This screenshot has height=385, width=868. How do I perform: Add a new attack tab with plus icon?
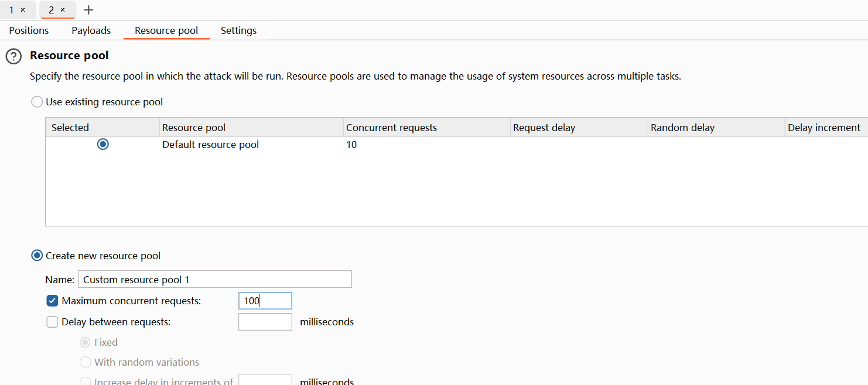pos(88,10)
